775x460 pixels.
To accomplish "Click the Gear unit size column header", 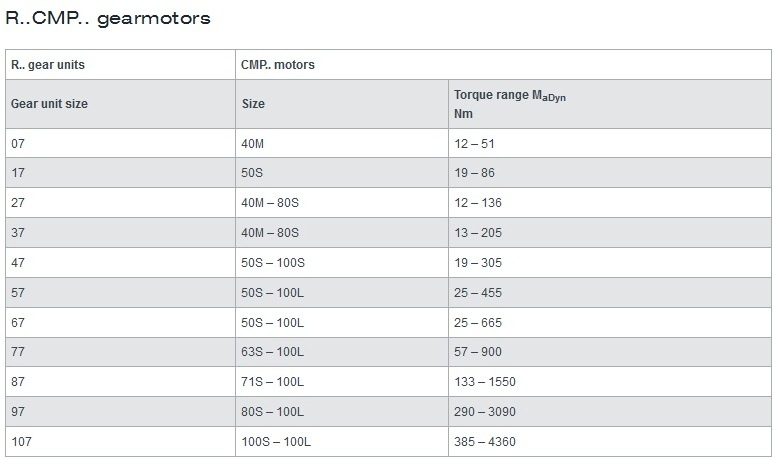I will tap(120, 104).
